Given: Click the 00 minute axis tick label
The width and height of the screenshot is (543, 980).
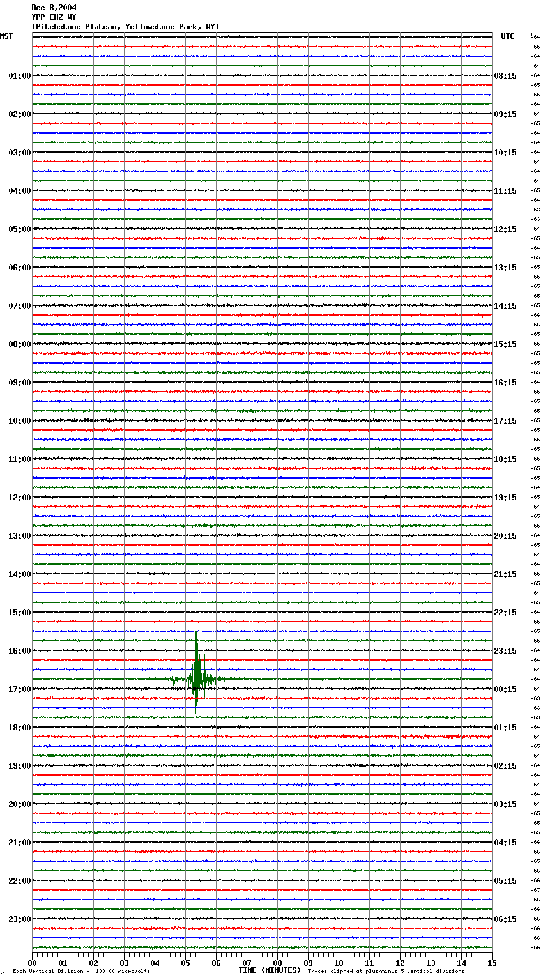Looking at the screenshot, I should pos(32,963).
